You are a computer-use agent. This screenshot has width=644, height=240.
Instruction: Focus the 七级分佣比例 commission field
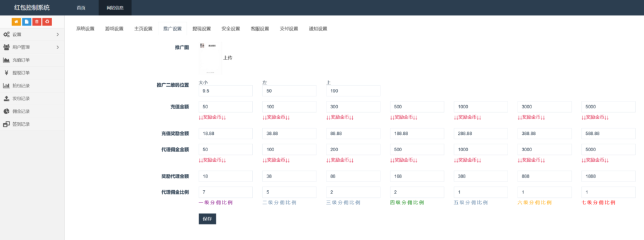pos(608,192)
